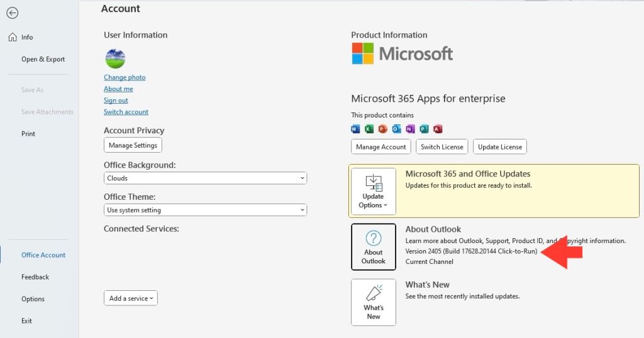This screenshot has width=644, height=338.
Task: Click the Switch License button
Action: coord(442,147)
